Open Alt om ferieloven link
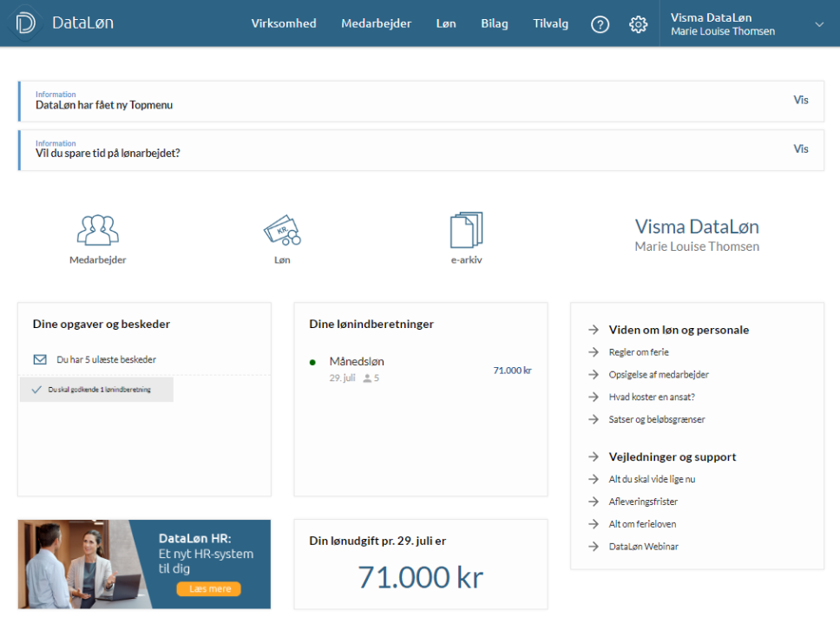840x617 pixels. point(642,524)
